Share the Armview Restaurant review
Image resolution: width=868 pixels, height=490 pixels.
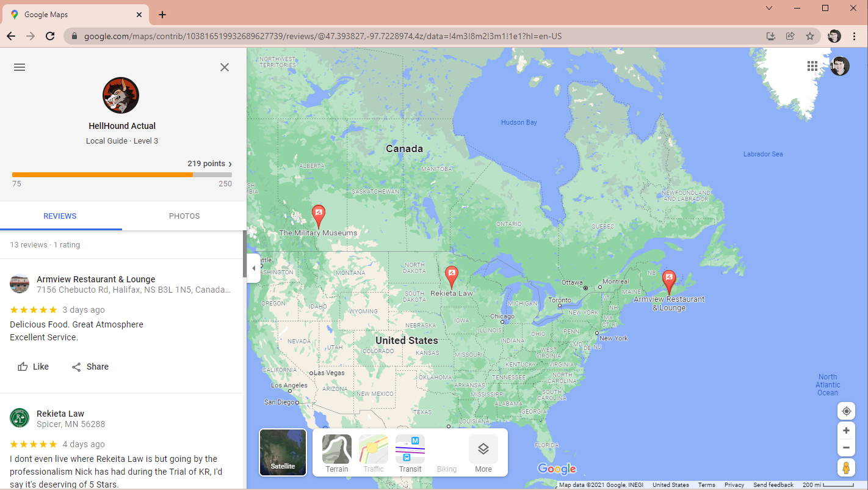90,367
